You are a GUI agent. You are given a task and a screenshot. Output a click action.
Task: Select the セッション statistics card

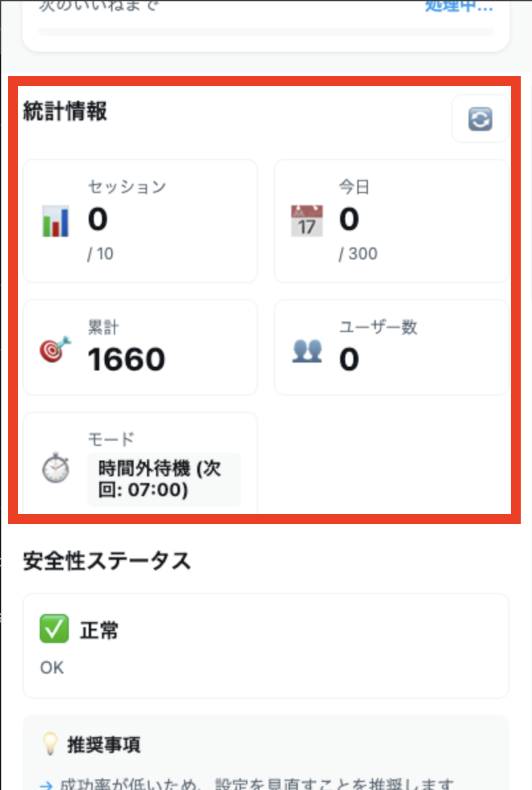pyautogui.click(x=140, y=221)
